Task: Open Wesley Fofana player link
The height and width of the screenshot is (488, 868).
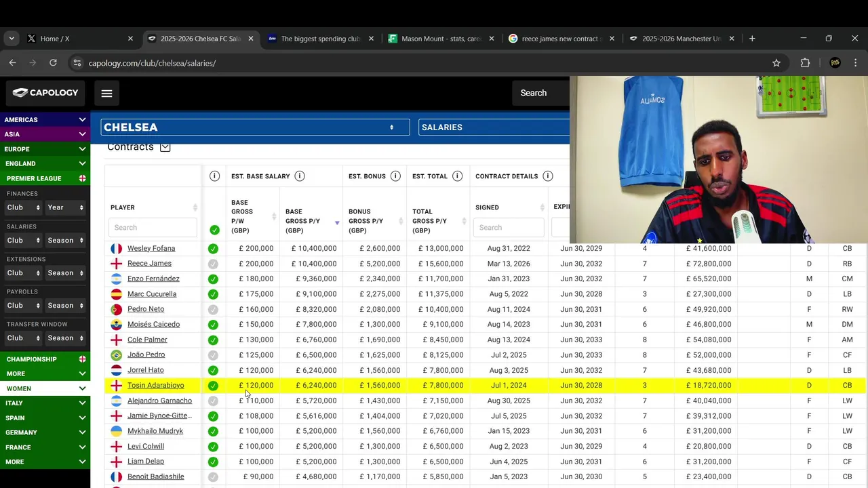Action: click(x=151, y=249)
